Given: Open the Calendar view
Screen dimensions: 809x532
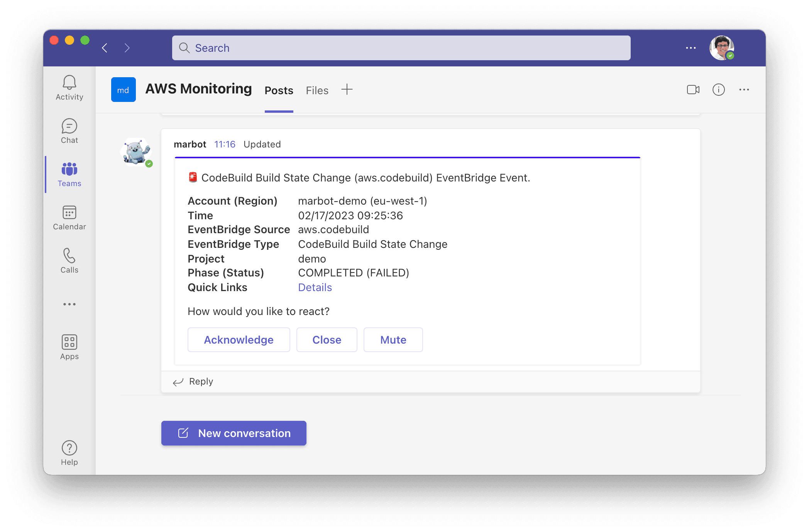Looking at the screenshot, I should [x=69, y=218].
